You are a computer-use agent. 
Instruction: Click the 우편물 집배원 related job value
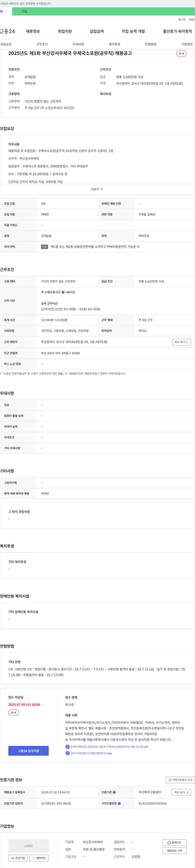[x=147, y=214]
